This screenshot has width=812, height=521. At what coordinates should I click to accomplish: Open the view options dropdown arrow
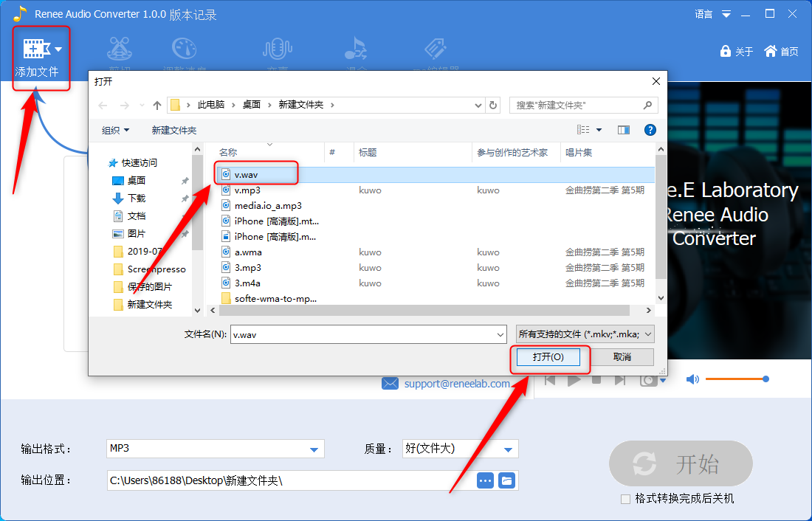pyautogui.click(x=599, y=130)
